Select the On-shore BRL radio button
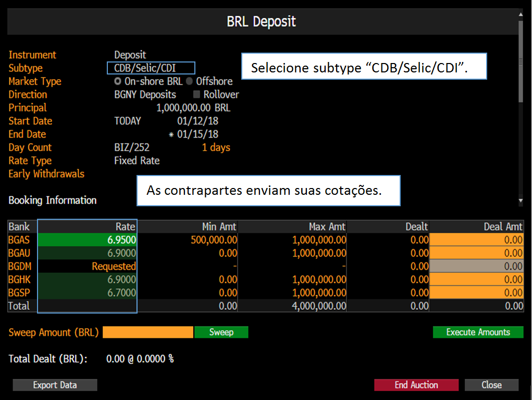 [x=118, y=81]
